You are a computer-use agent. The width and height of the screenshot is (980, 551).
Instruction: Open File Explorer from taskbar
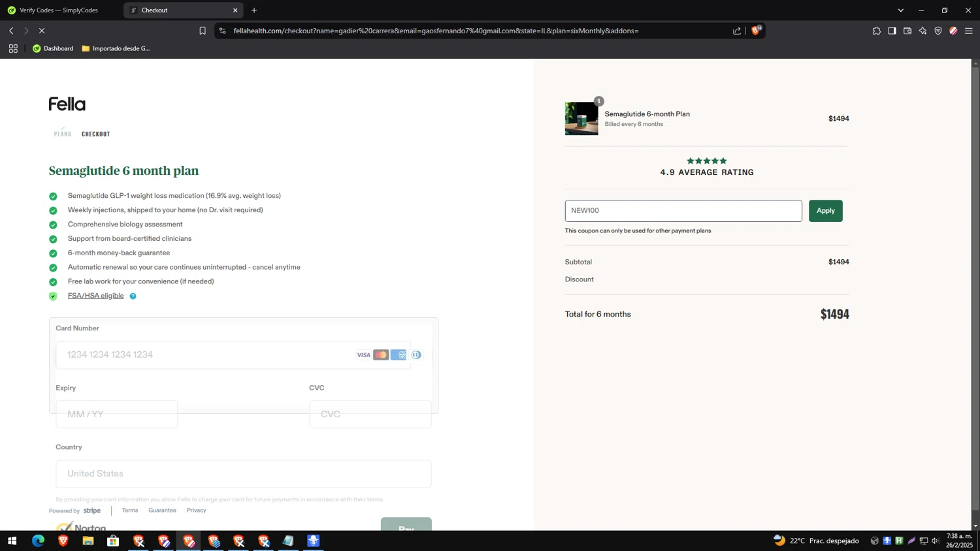pos(88,541)
